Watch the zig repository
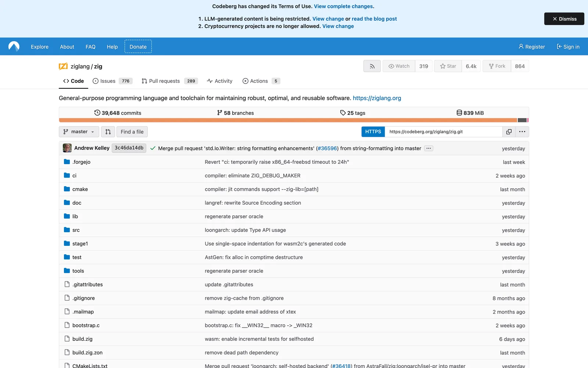Screen dimensions: 588x368 (x=399, y=66)
